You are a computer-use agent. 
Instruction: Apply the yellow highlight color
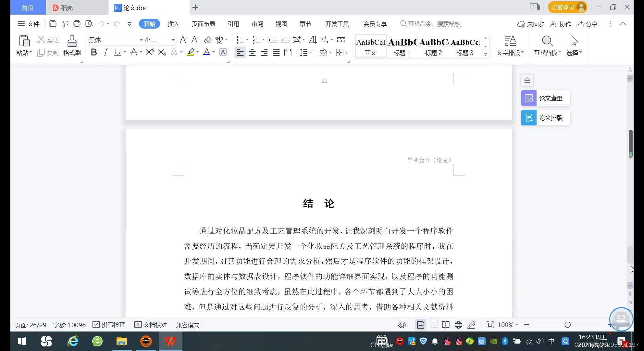(191, 52)
